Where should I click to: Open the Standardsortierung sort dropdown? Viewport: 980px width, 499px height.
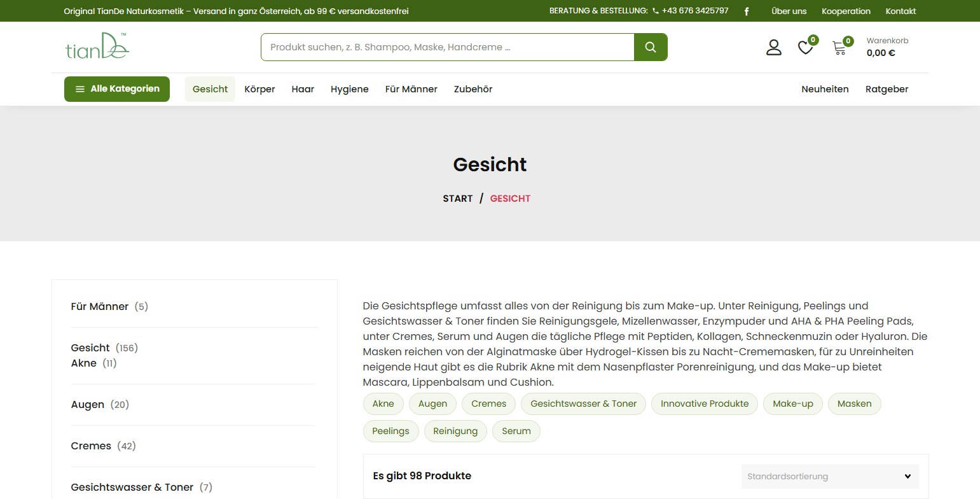(830, 476)
